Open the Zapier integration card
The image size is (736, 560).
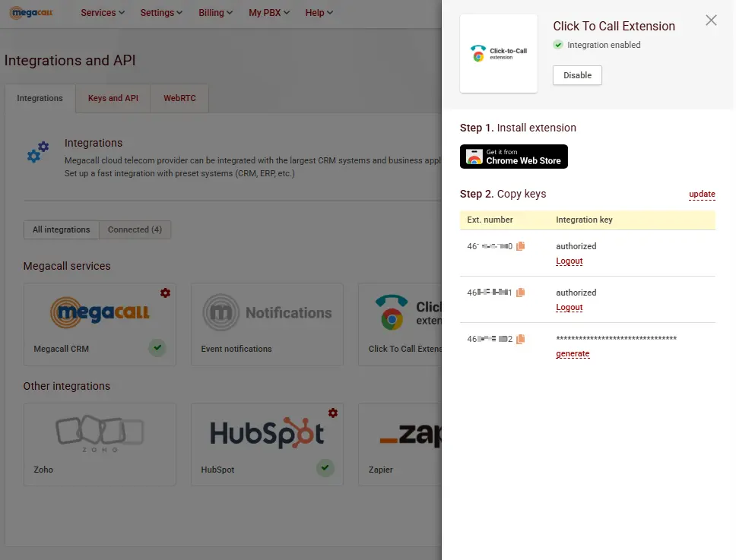pos(400,445)
